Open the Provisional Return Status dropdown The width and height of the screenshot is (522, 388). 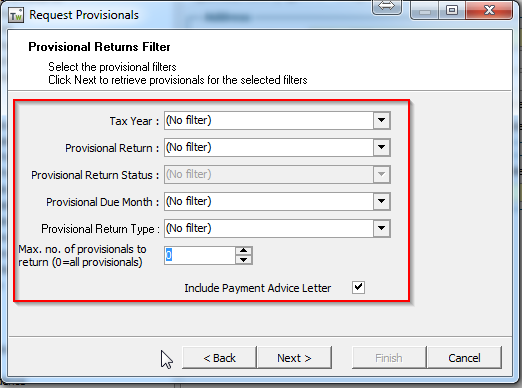point(381,174)
